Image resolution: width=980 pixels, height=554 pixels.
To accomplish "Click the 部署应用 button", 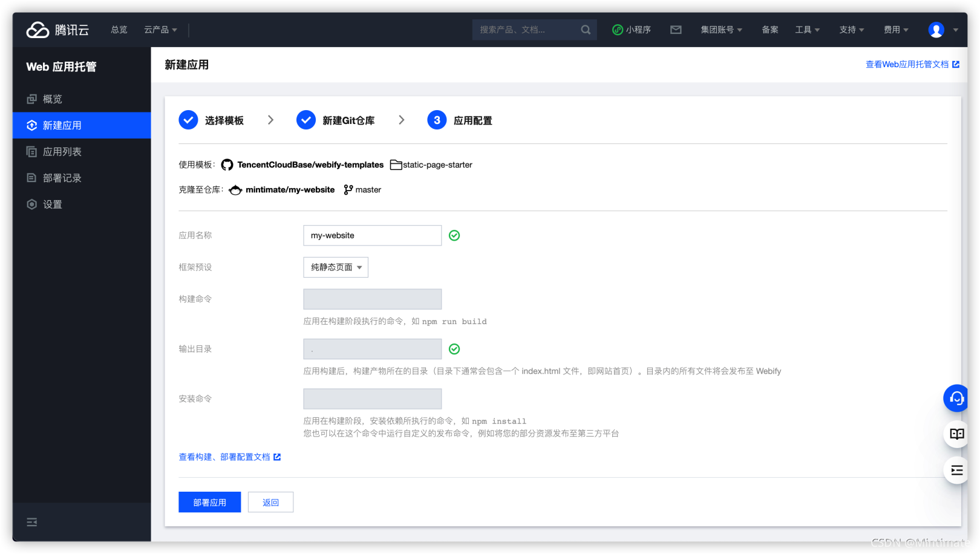I will pyautogui.click(x=210, y=503).
